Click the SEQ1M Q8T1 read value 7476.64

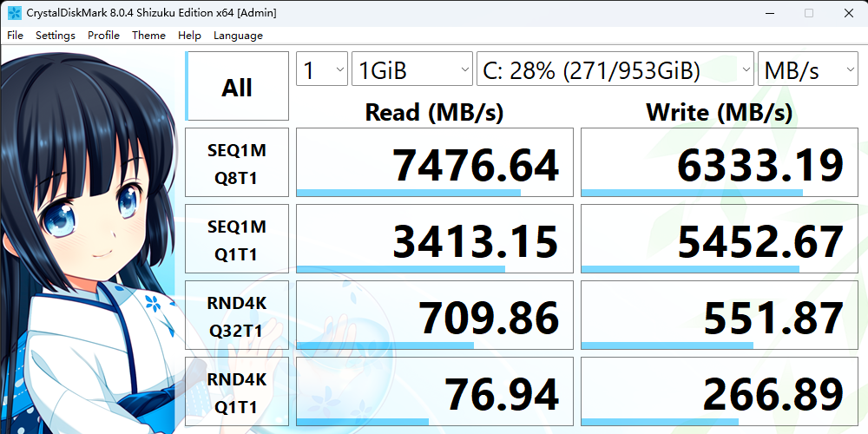coord(435,162)
